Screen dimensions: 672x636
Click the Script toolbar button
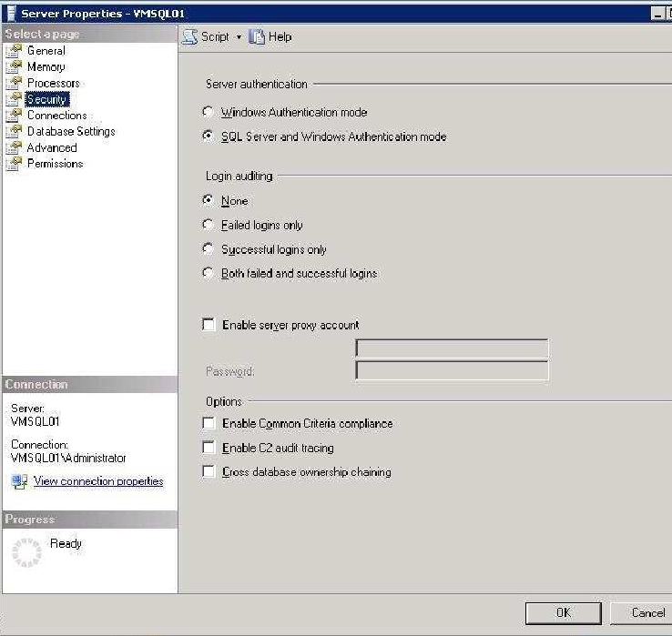207,36
